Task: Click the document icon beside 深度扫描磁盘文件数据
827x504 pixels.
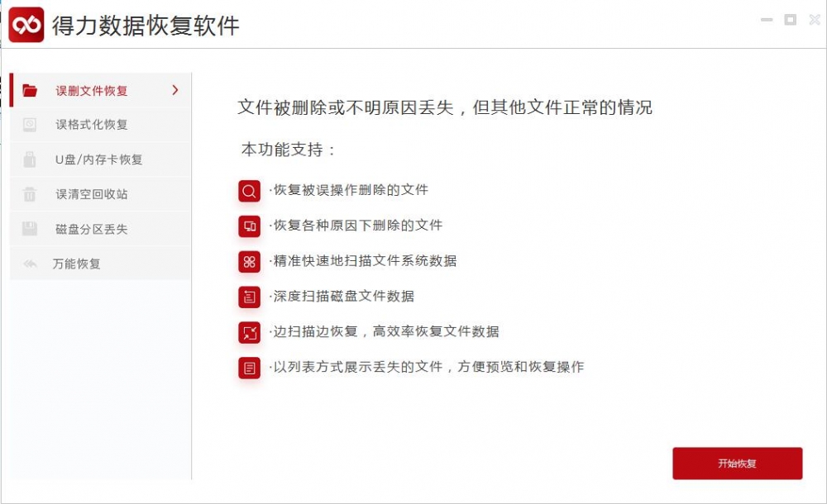Action: (x=249, y=297)
